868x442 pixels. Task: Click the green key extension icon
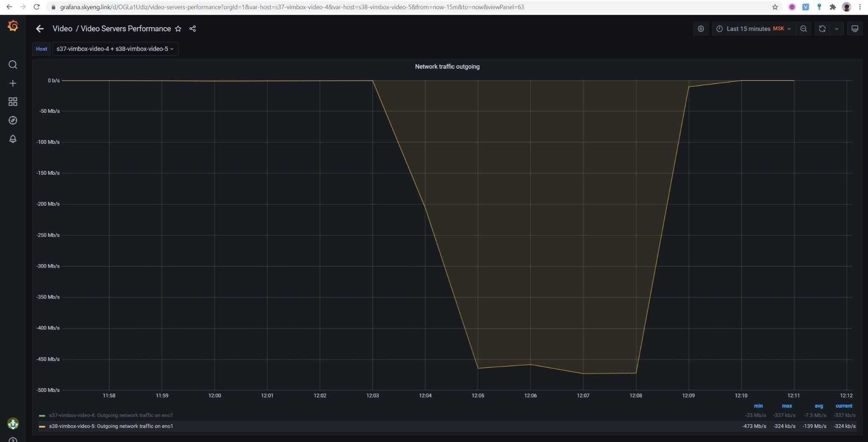819,7
